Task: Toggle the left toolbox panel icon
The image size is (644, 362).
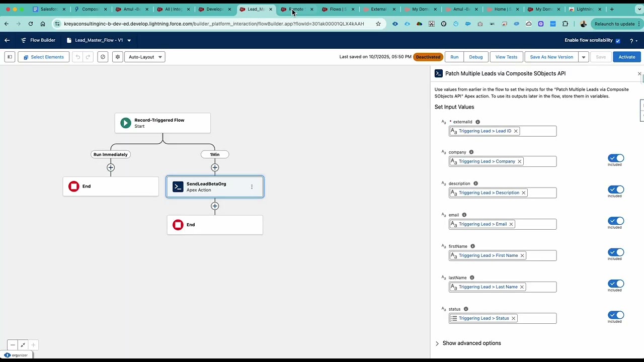Action: click(x=10, y=57)
